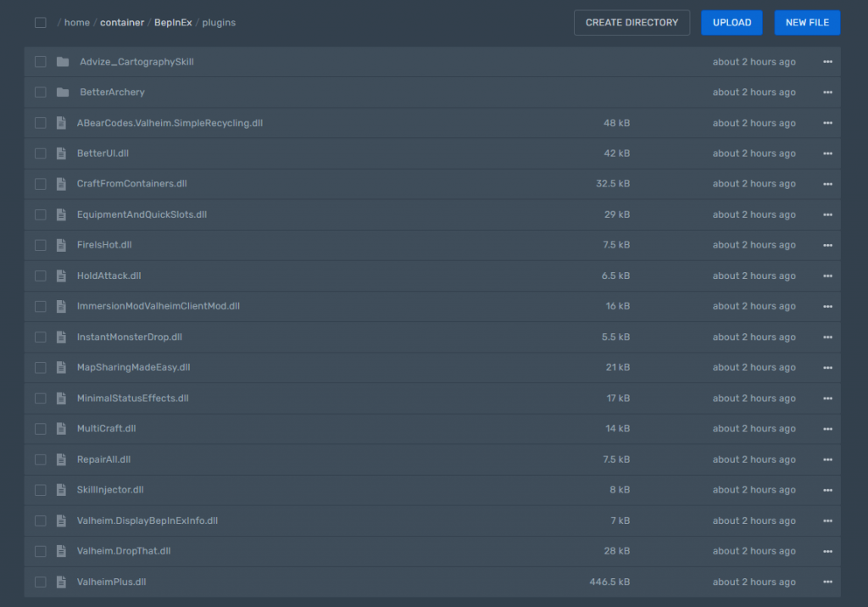Click the 446.5 kB size value

click(x=609, y=582)
